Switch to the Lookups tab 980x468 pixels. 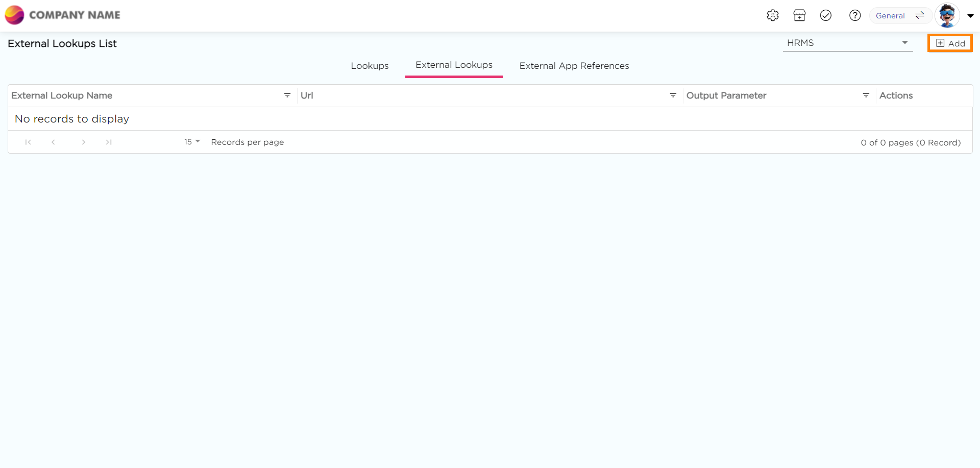pyautogui.click(x=370, y=66)
